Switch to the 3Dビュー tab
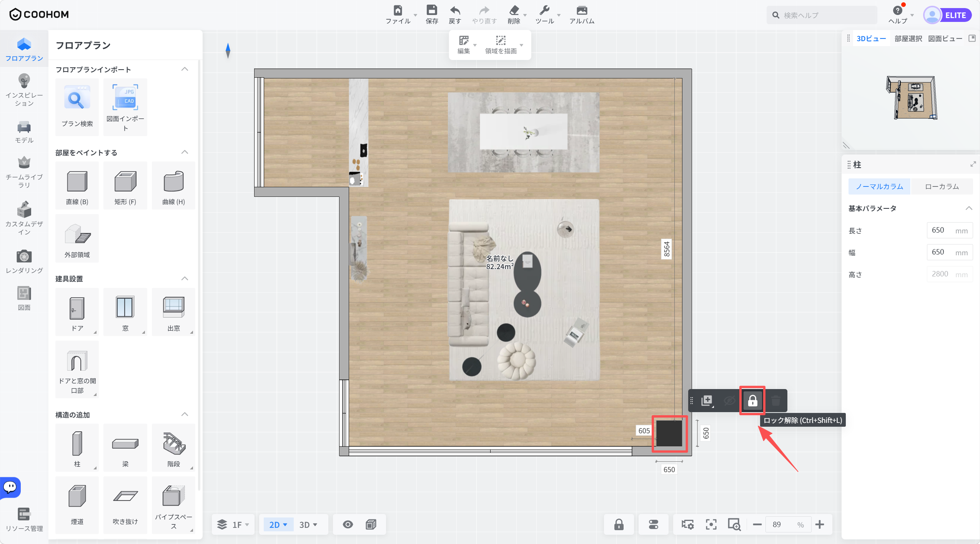The image size is (980, 544). tap(871, 38)
